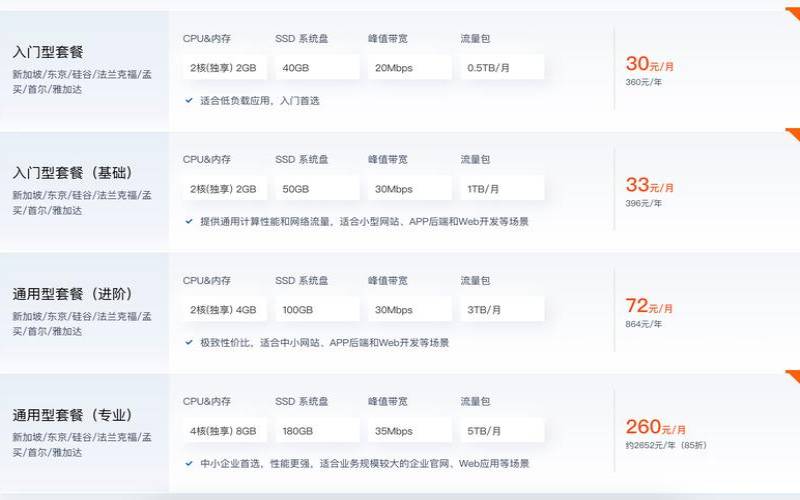The image size is (800, 500).
Task: Click the 3TB/月 流量包 box
Action: point(502,310)
